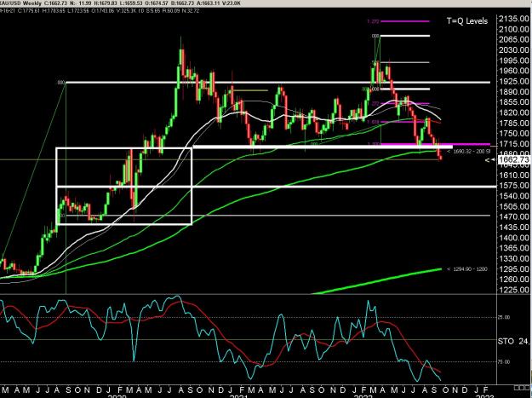The width and height of the screenshot is (532, 398).
Task: Click the 2030.00 price axis label
Action: click(514, 50)
